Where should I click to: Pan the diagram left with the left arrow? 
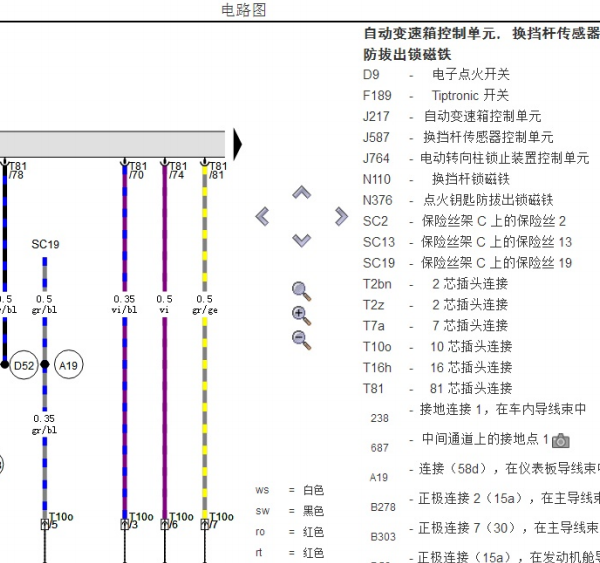[262, 217]
